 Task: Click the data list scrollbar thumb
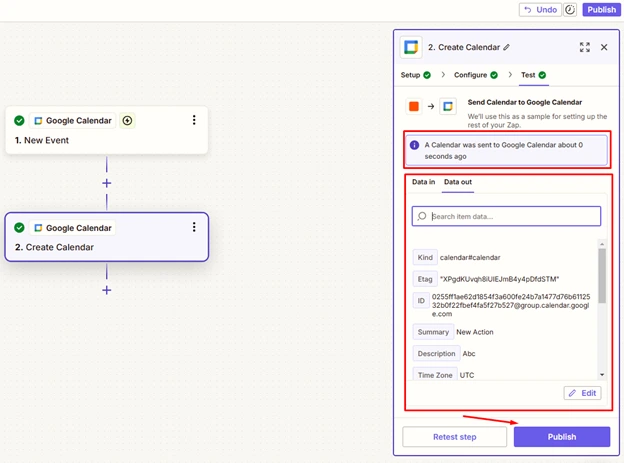[x=602, y=276]
